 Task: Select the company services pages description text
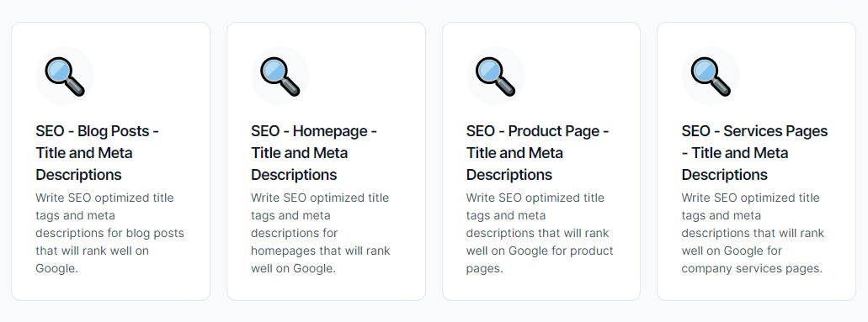click(x=753, y=233)
